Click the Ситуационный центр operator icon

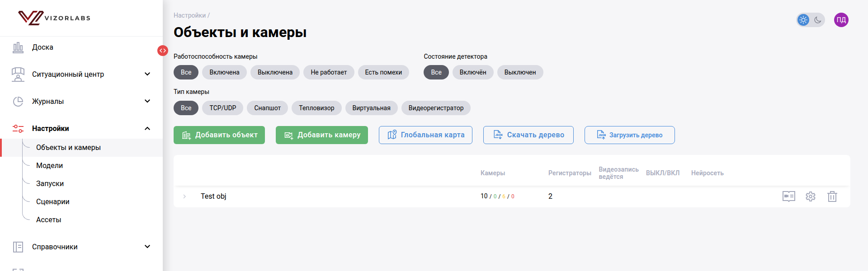18,74
